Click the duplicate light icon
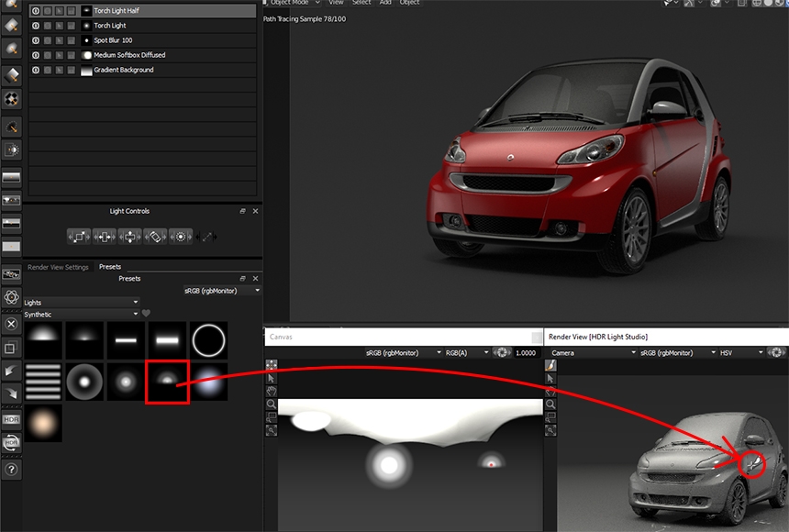The height and width of the screenshot is (532, 789). pyautogui.click(x=11, y=348)
